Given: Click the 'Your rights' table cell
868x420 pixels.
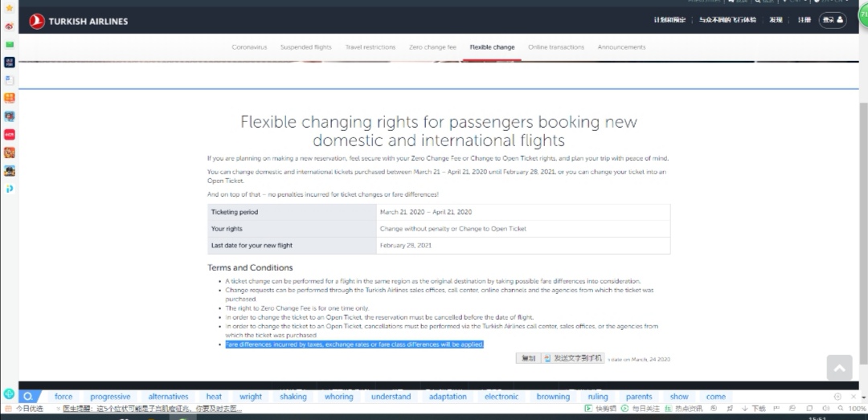Looking at the screenshot, I should click(x=292, y=229).
